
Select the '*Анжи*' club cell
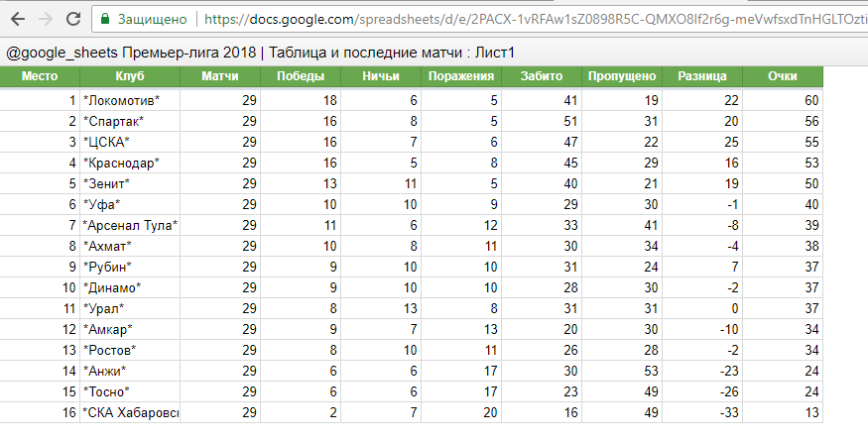tap(130, 371)
